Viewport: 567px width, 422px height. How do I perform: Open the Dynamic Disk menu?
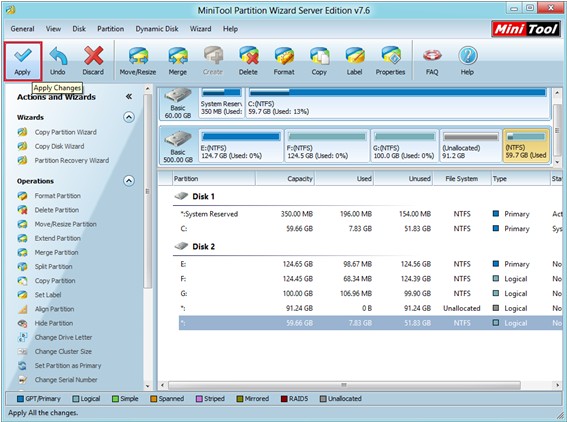click(x=157, y=29)
